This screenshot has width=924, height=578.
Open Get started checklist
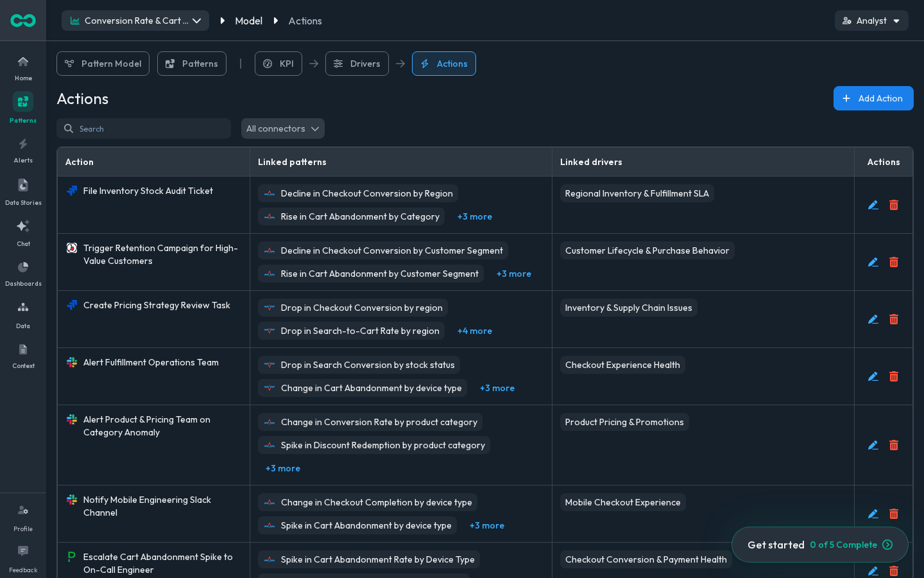(x=820, y=545)
